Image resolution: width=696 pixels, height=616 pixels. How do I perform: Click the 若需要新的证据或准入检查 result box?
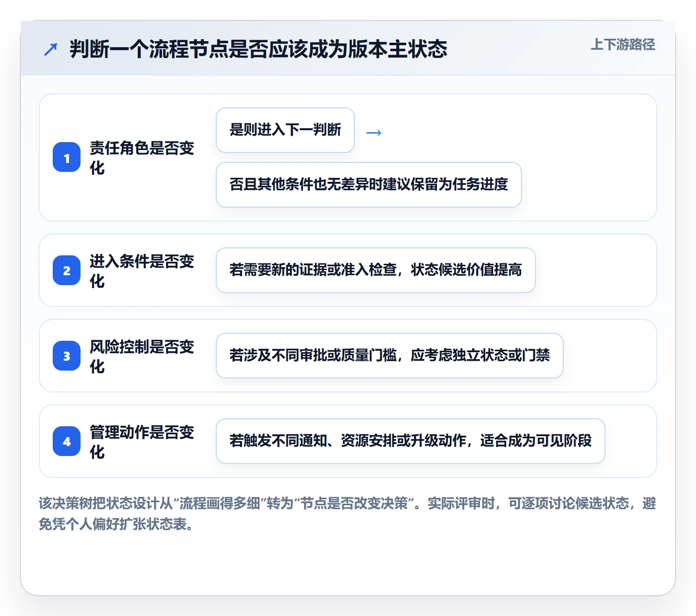(376, 270)
